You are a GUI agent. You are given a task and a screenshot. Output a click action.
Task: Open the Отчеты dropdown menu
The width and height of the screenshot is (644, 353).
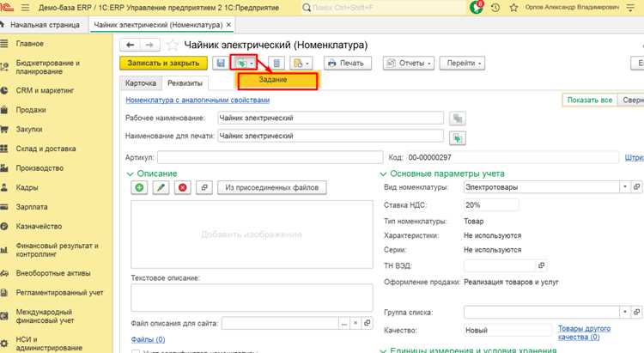pyautogui.click(x=409, y=64)
